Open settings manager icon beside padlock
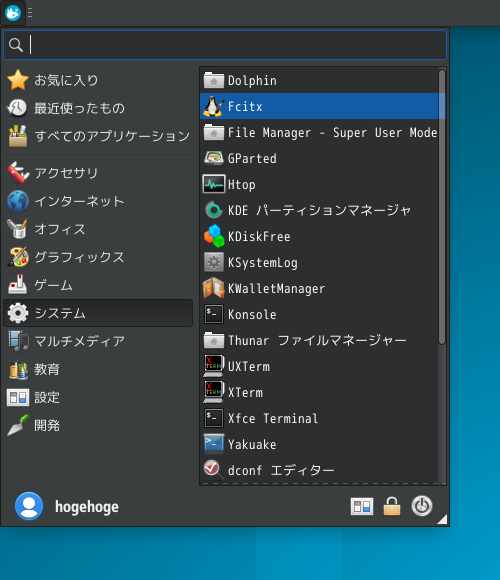The width and height of the screenshot is (500, 580). (x=362, y=506)
